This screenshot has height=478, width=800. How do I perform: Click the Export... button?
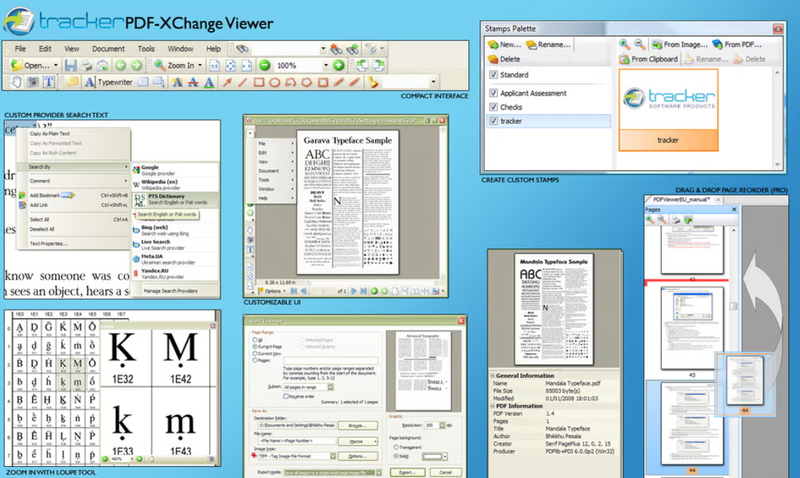407,472
